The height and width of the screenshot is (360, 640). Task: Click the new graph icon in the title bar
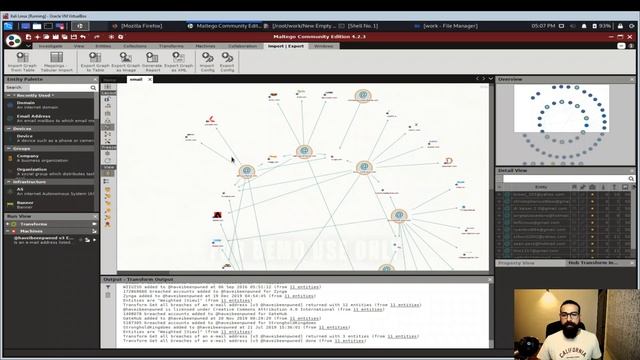click(28, 37)
